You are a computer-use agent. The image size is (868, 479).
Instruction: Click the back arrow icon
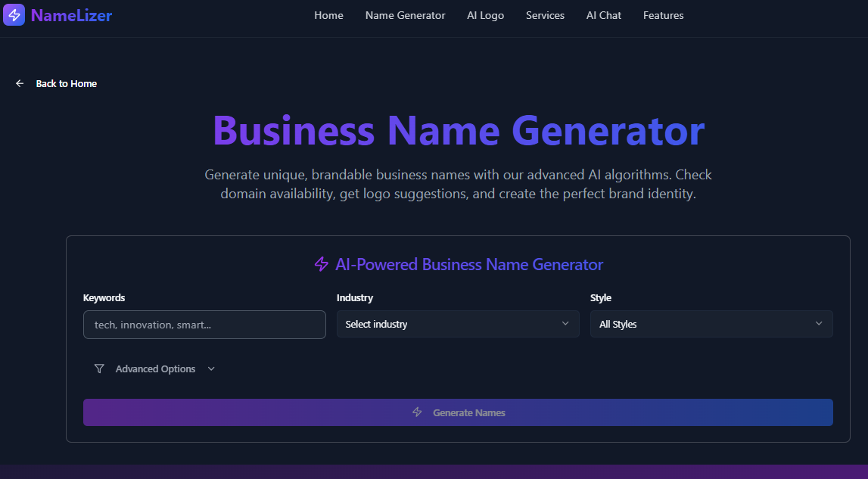[20, 83]
